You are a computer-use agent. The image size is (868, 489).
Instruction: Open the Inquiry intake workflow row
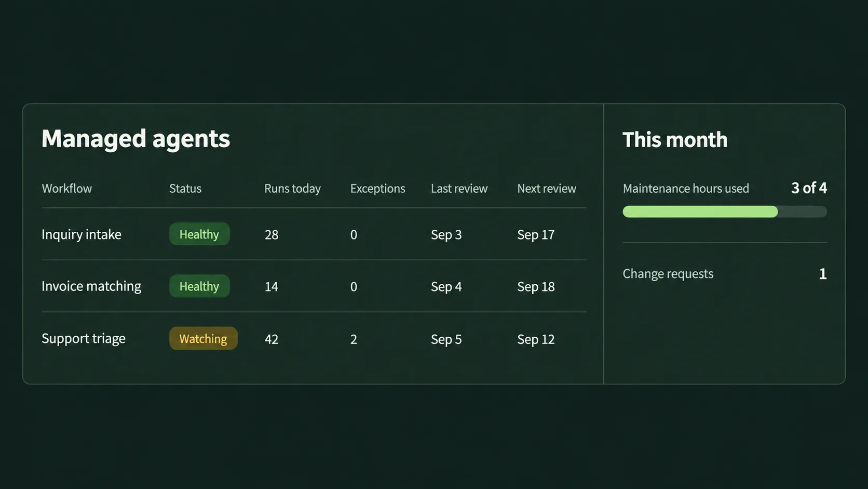(x=314, y=234)
